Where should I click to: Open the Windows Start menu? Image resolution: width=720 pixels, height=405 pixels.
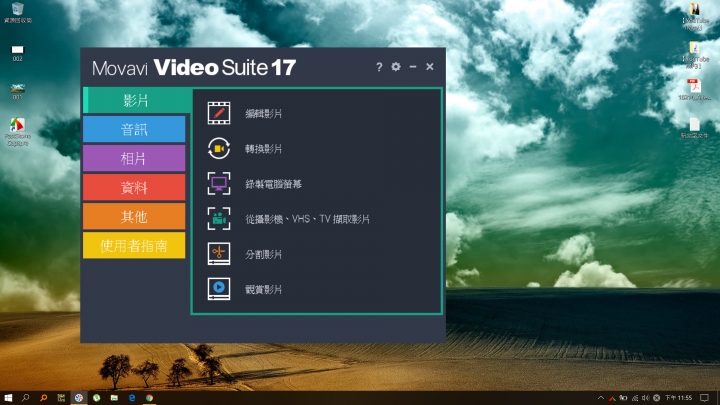(x=8, y=398)
